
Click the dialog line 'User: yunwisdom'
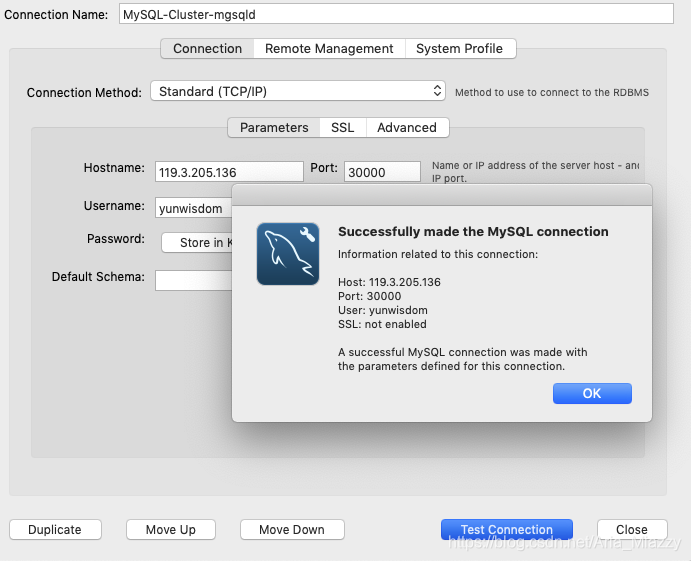(383, 310)
